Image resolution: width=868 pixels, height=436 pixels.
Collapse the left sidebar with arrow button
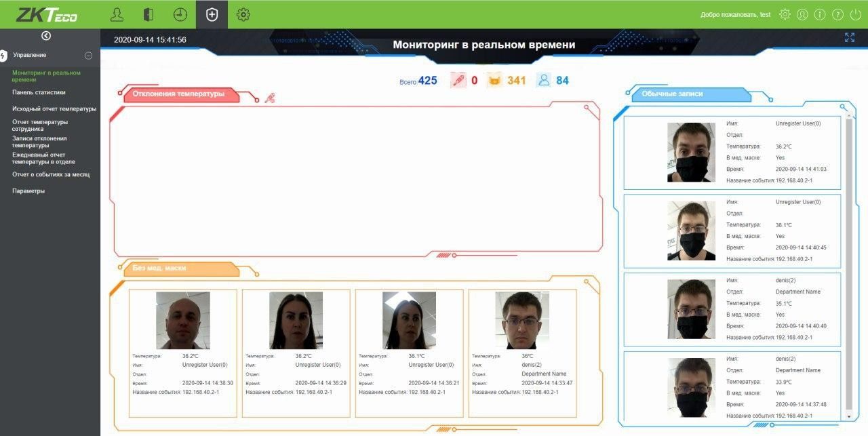(46, 36)
